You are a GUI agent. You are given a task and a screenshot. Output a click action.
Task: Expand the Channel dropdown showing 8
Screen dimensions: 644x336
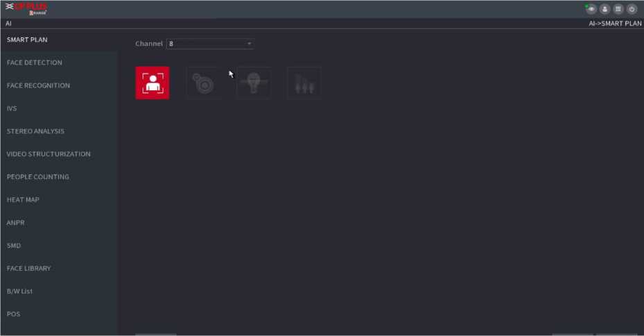click(210, 44)
